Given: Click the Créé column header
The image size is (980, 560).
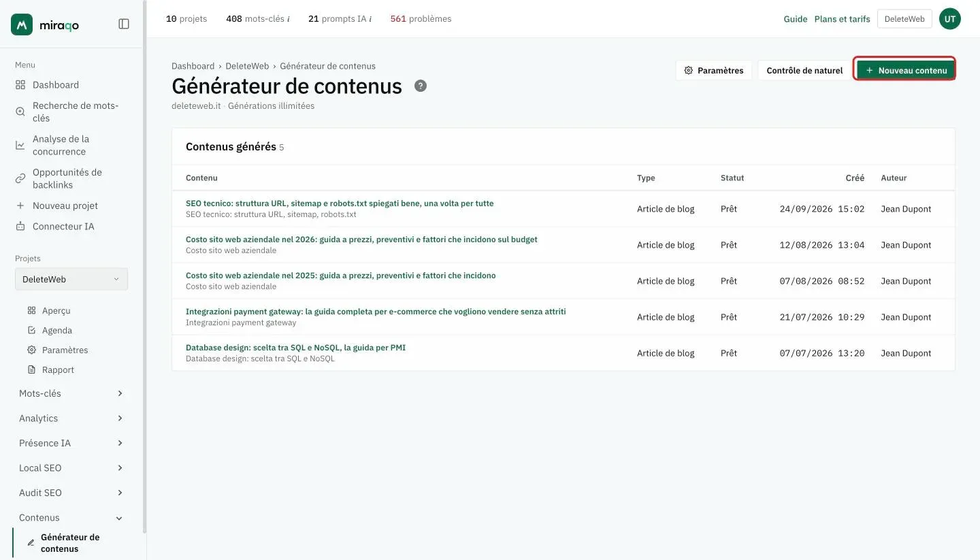Looking at the screenshot, I should point(855,178).
